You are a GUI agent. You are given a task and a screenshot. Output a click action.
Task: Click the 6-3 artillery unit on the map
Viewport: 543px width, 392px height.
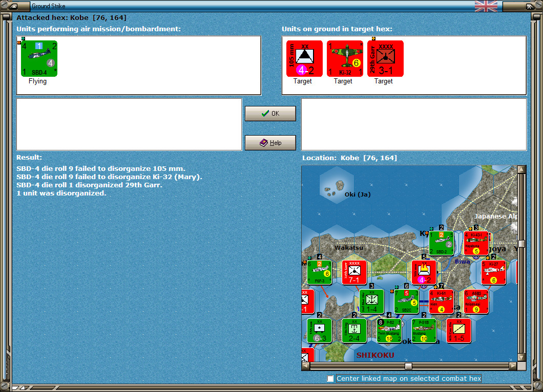coord(319,331)
